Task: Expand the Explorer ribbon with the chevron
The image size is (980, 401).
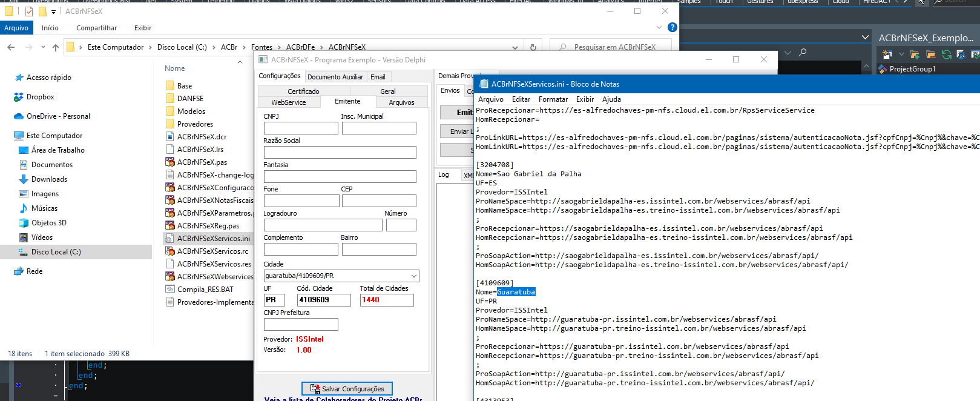Action: [x=659, y=27]
